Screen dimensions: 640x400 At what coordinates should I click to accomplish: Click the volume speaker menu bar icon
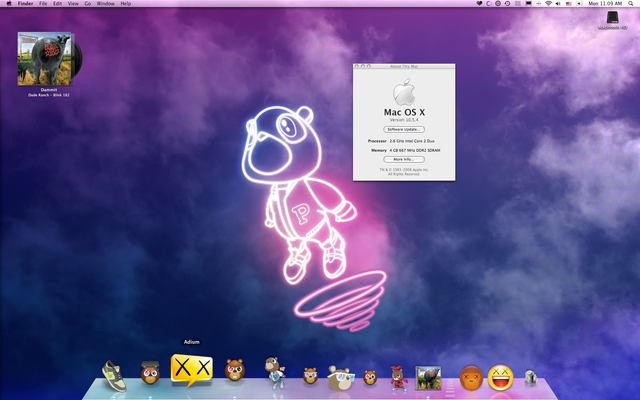coord(558,3)
